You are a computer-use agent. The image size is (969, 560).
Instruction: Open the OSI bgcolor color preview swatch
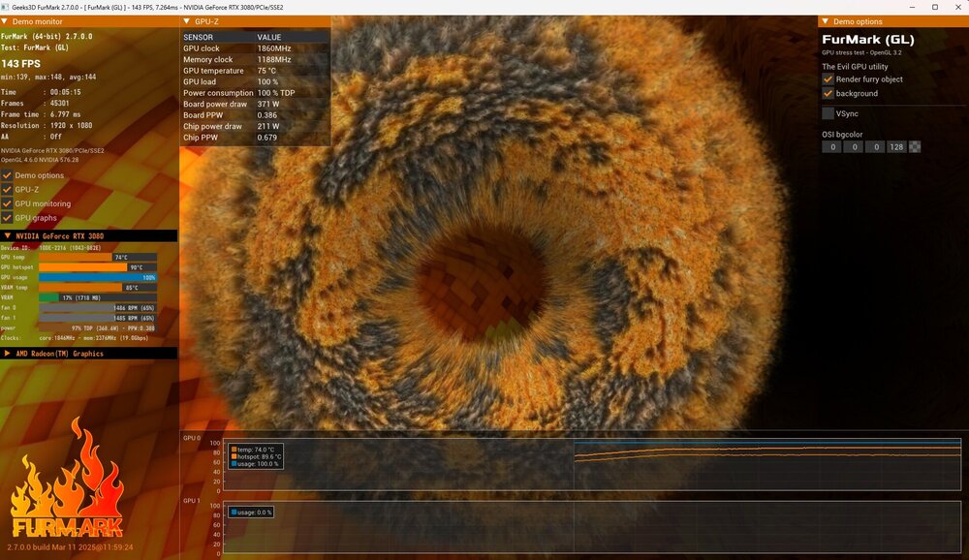pyautogui.click(x=915, y=147)
